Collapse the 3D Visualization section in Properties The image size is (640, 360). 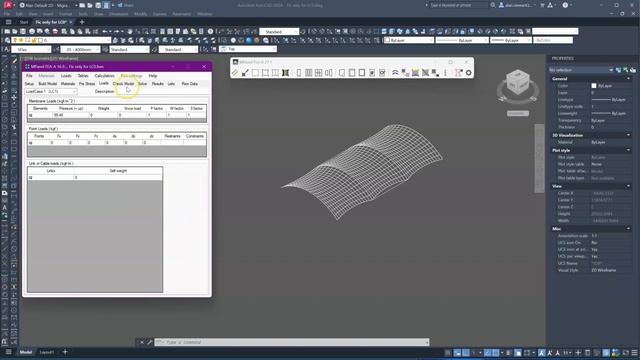coord(628,135)
